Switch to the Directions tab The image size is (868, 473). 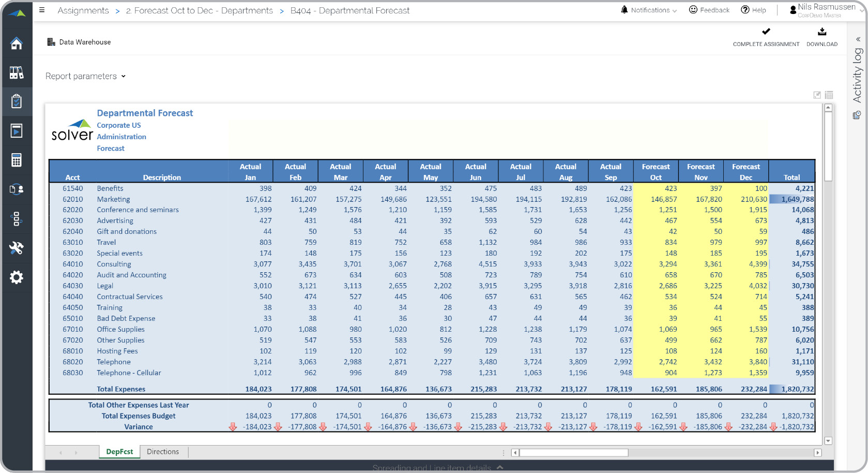pyautogui.click(x=163, y=451)
